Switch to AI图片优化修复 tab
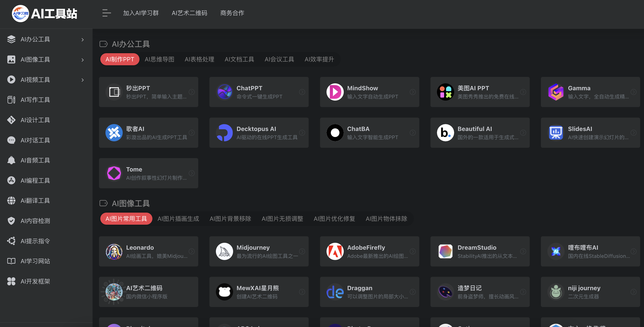Viewport: 644px width, 327px height. tap(334, 219)
